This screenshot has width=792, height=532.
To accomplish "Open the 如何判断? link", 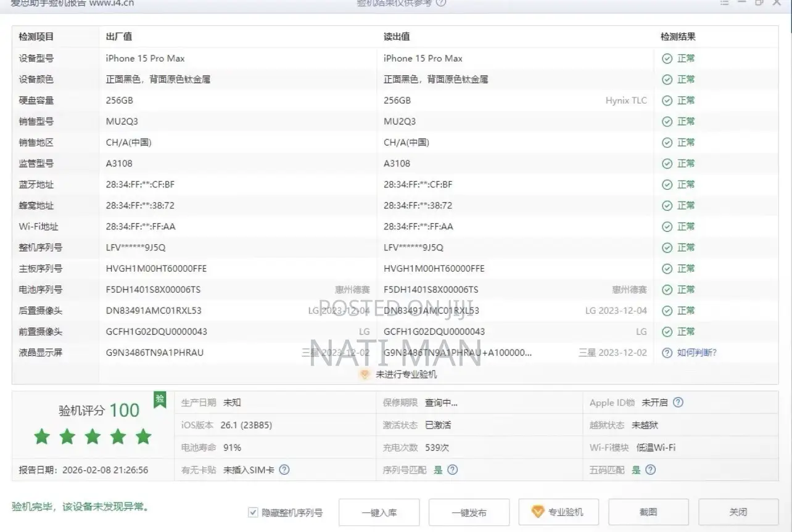I will (697, 353).
